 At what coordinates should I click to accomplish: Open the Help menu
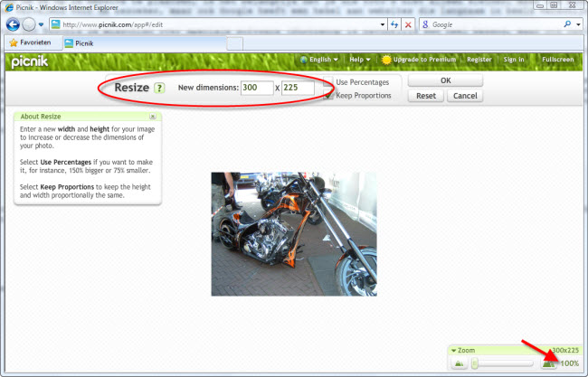pos(360,59)
